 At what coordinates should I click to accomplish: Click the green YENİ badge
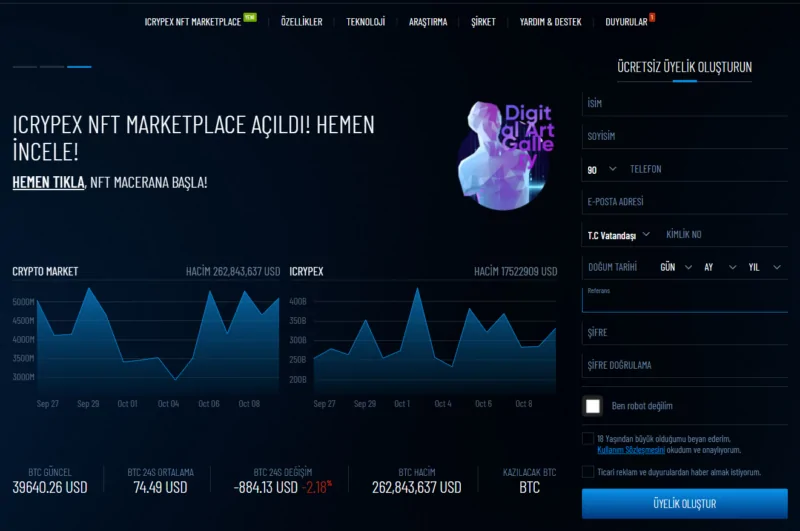tap(250, 17)
